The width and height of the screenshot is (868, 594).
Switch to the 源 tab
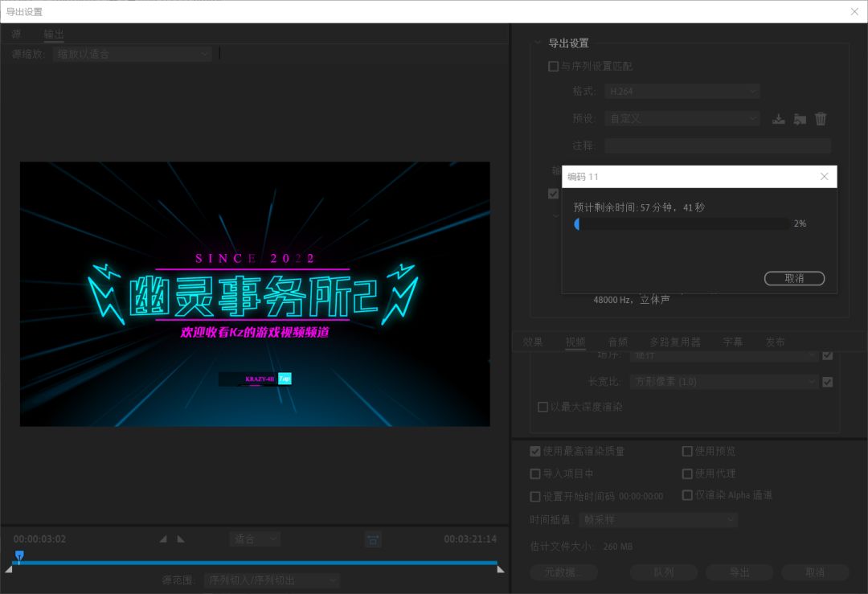click(x=17, y=35)
